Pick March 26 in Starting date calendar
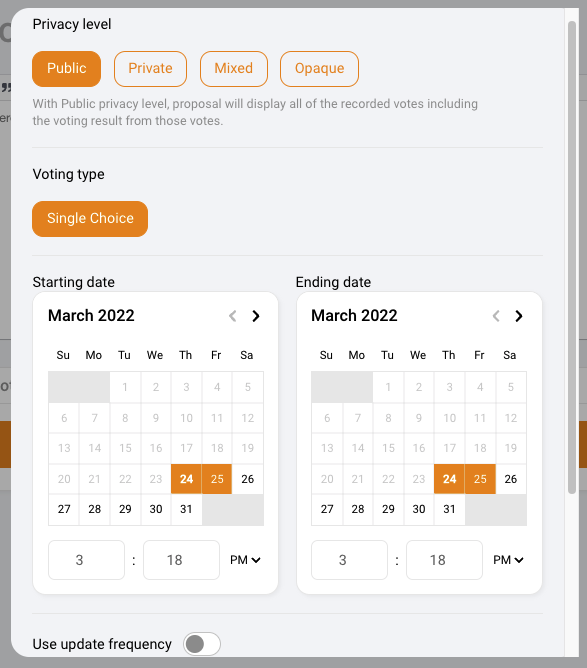The image size is (587, 668). (247, 479)
